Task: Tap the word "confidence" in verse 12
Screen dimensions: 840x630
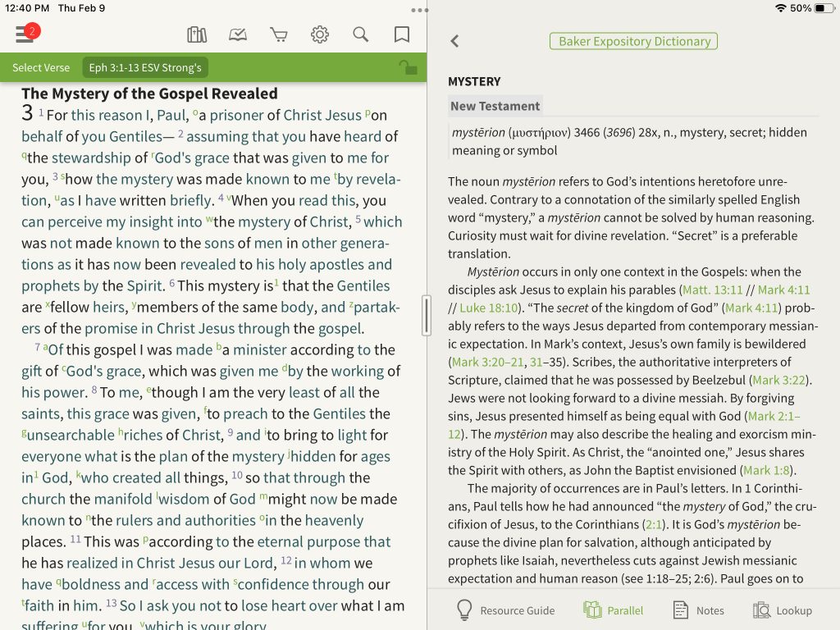Action: coord(273,584)
